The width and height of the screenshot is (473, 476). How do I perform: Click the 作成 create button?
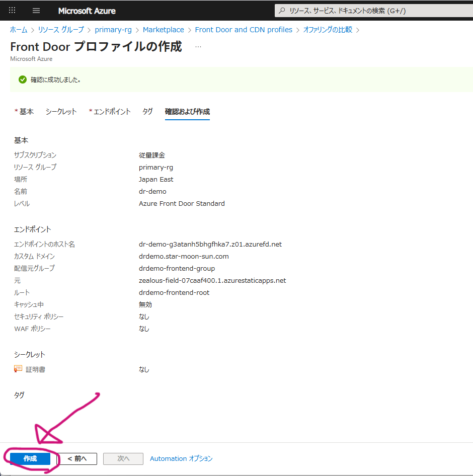30,458
